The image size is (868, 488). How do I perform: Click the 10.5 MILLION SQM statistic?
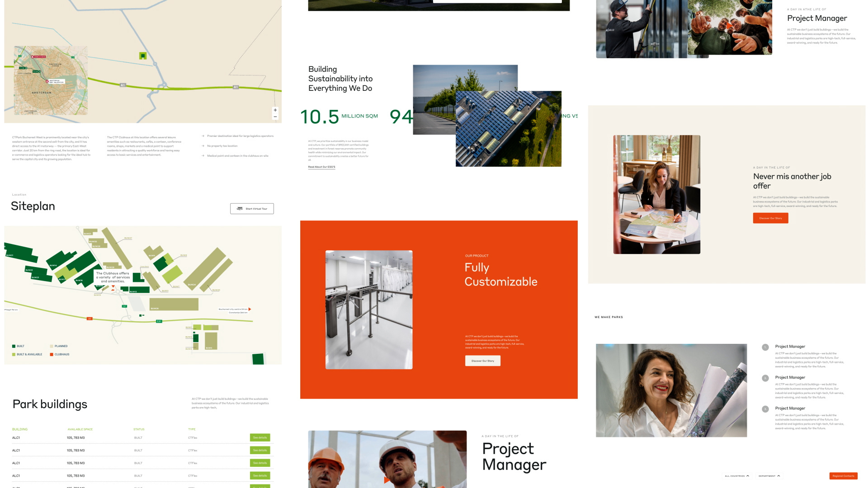pos(339,117)
